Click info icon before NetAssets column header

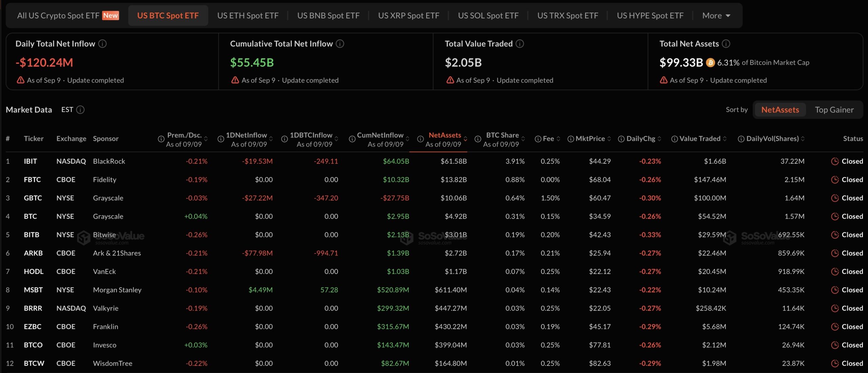click(420, 139)
